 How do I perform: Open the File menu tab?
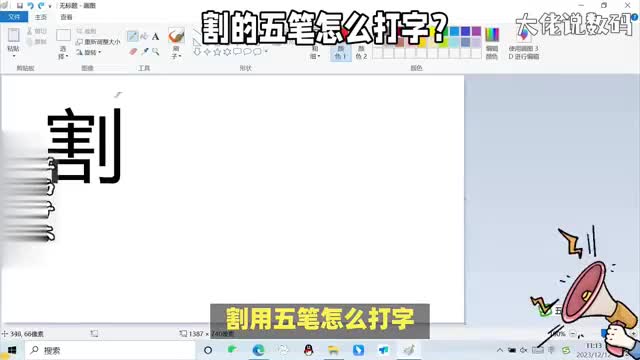[x=14, y=17]
